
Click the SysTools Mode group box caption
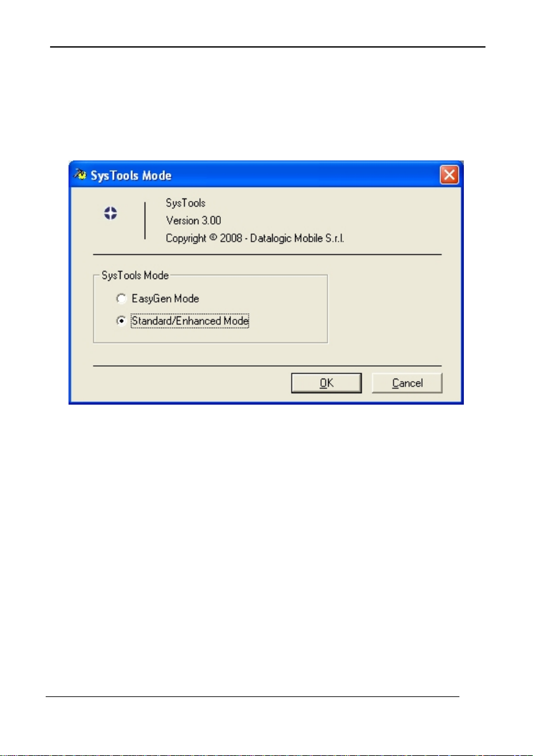[135, 275]
